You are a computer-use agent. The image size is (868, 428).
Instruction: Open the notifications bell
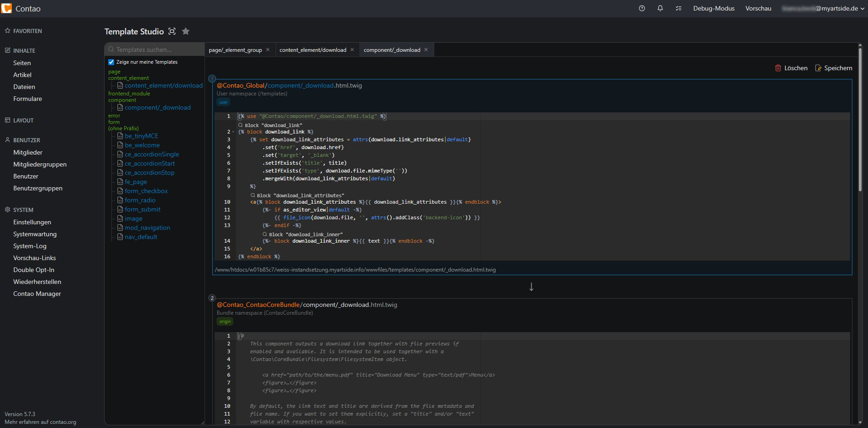coord(660,8)
